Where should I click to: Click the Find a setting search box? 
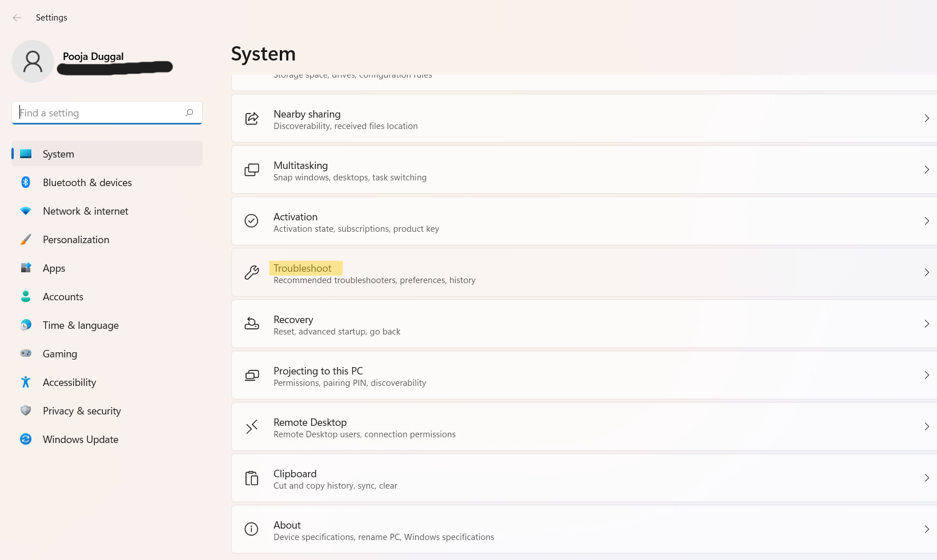pos(100,113)
